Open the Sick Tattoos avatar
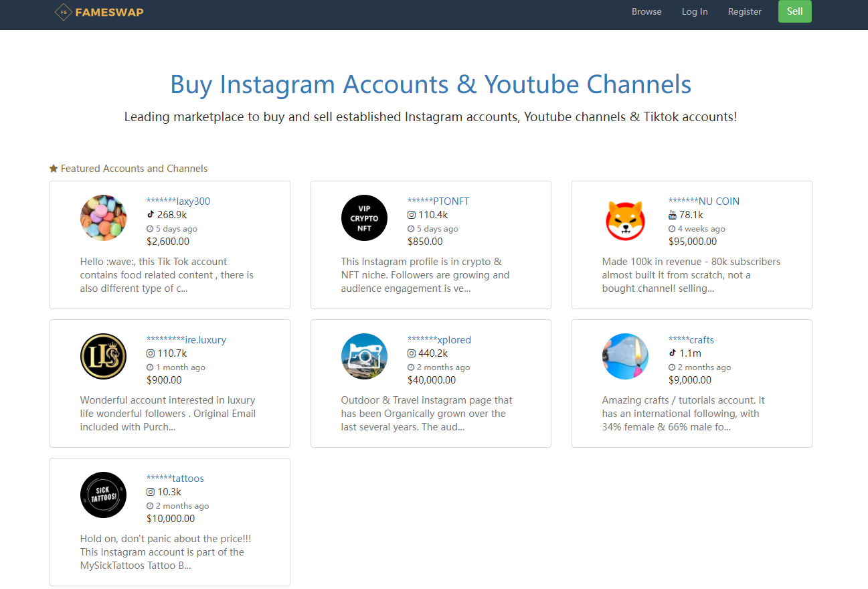Screen dimensions: 868x589 tap(103, 495)
